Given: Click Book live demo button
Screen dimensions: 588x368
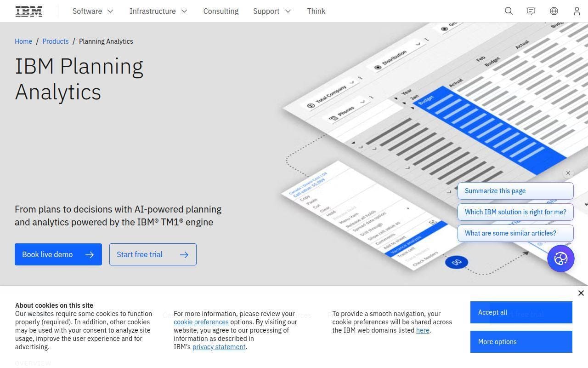Looking at the screenshot, I should pyautogui.click(x=58, y=254).
